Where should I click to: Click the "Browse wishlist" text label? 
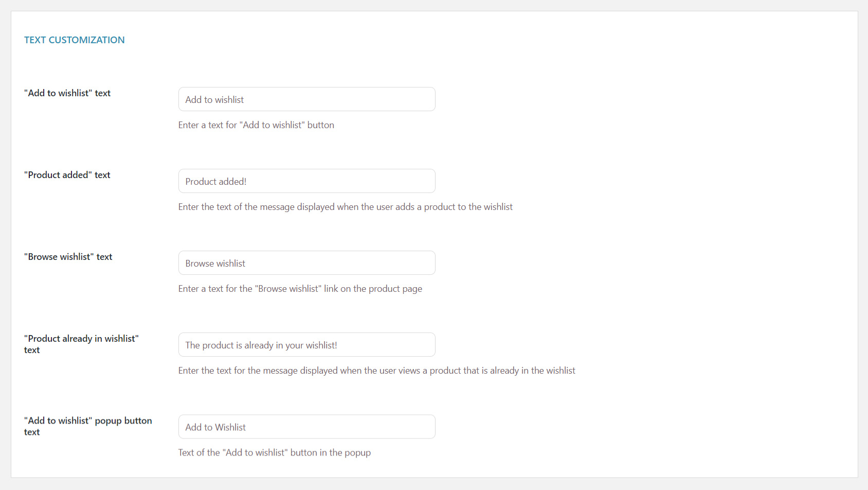(68, 257)
